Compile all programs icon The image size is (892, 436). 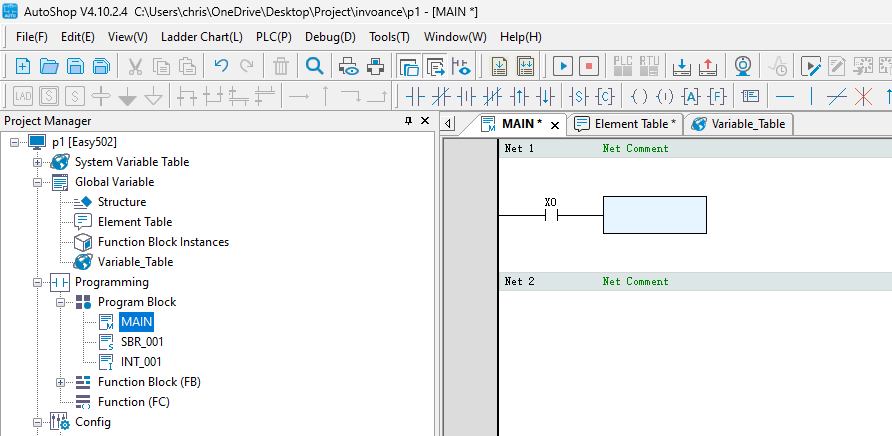point(525,66)
